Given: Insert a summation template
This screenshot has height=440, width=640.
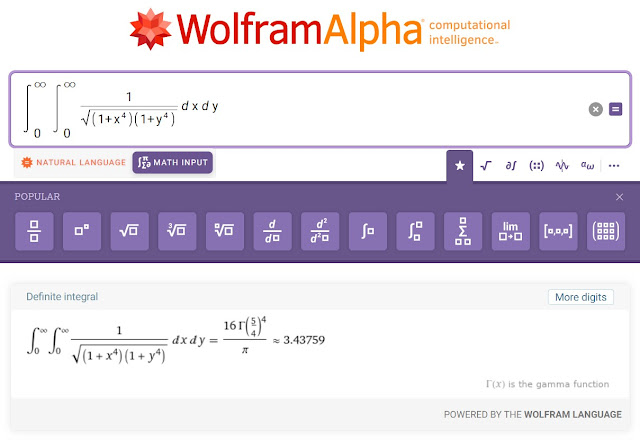Looking at the screenshot, I should point(463,231).
